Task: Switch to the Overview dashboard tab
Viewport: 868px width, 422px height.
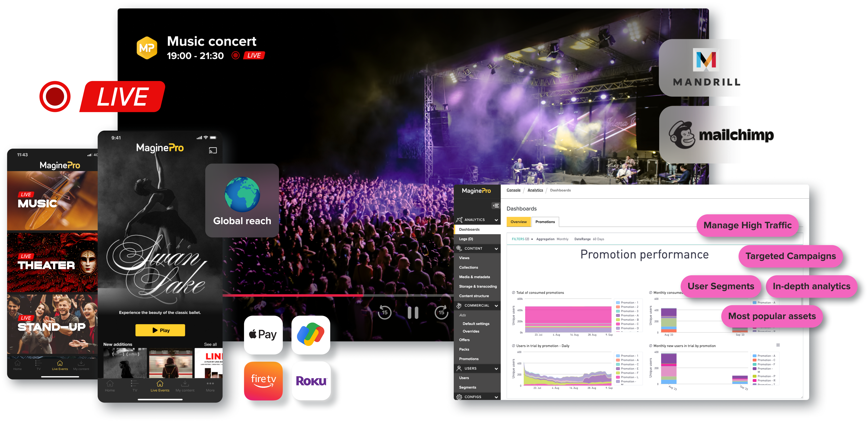Action: (x=519, y=222)
